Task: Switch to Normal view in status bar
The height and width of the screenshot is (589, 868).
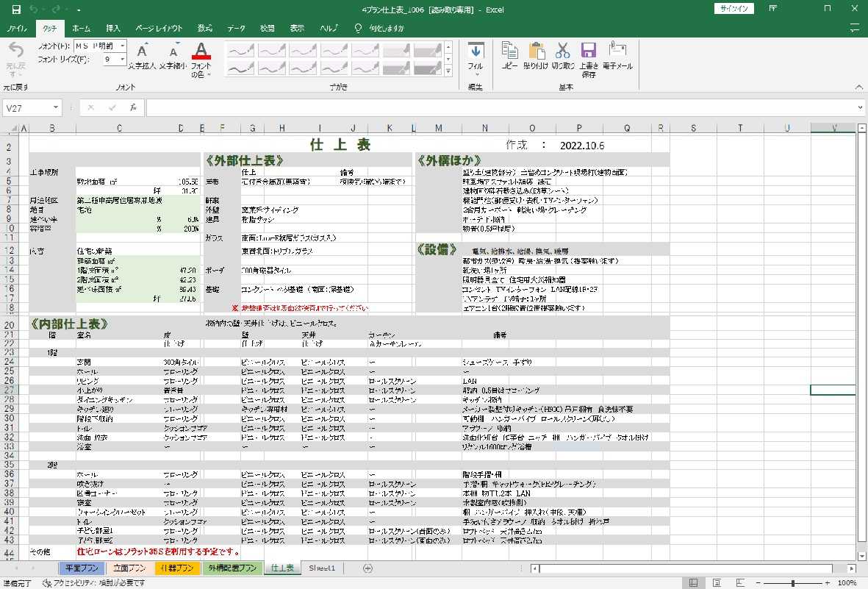Action: (x=693, y=583)
